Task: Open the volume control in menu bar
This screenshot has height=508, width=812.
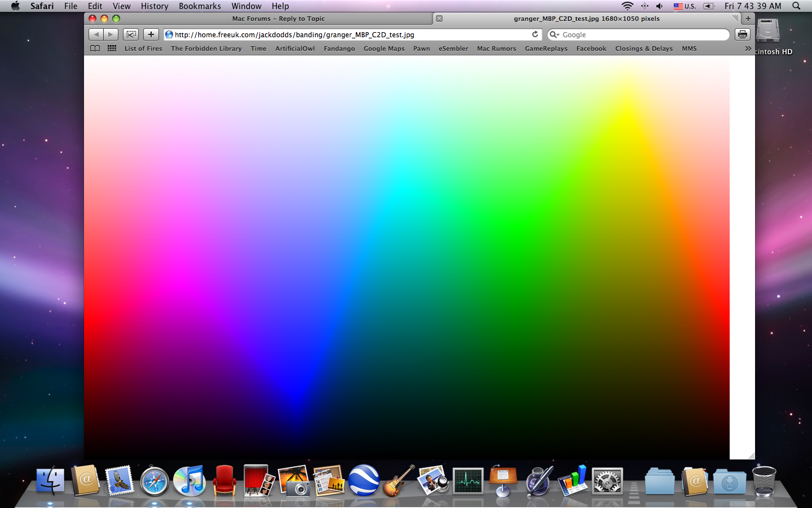Action: pyautogui.click(x=659, y=6)
